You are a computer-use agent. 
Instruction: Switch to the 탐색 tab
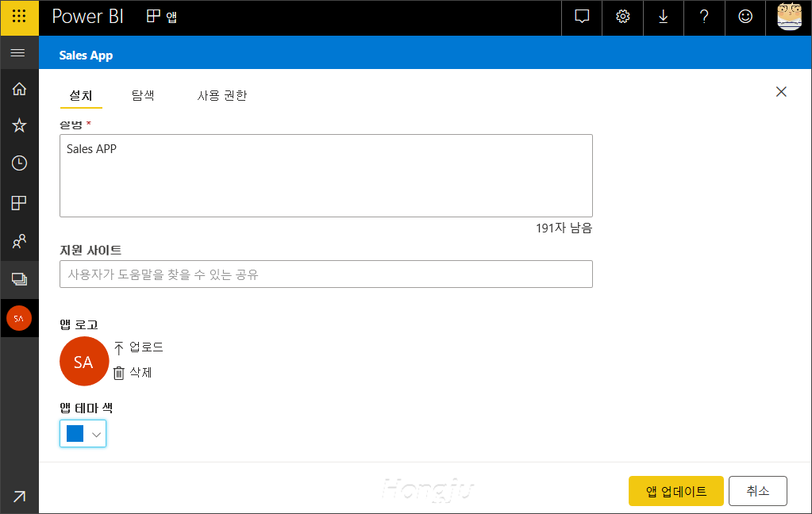pyautogui.click(x=142, y=96)
